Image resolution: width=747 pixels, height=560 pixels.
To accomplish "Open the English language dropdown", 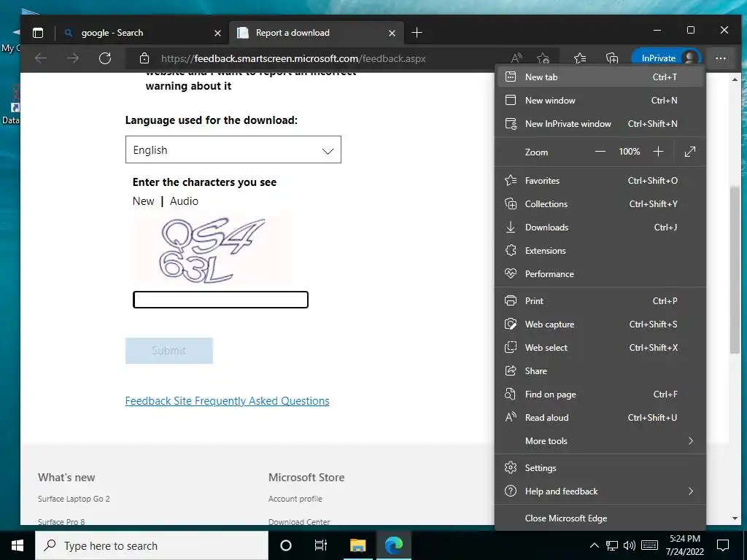I will pos(233,149).
